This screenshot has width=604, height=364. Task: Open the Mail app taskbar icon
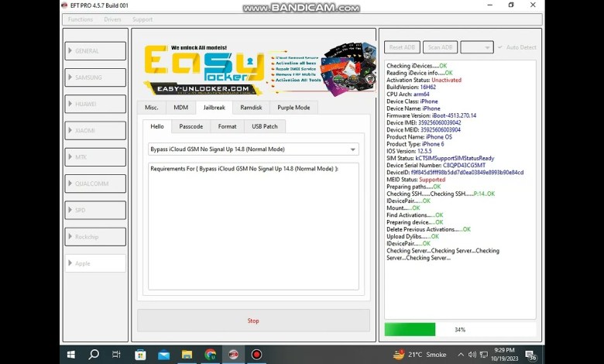click(163, 355)
